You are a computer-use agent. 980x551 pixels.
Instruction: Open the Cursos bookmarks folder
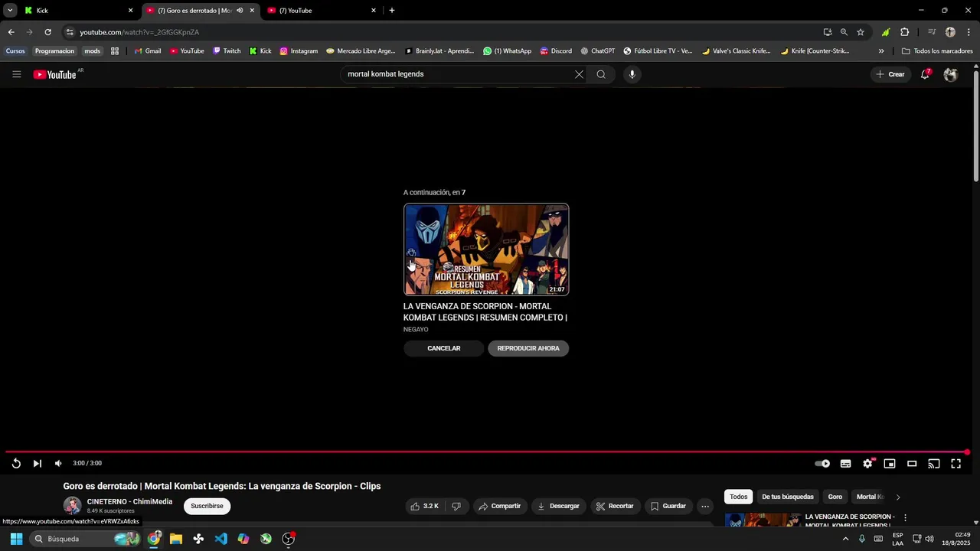pos(15,51)
